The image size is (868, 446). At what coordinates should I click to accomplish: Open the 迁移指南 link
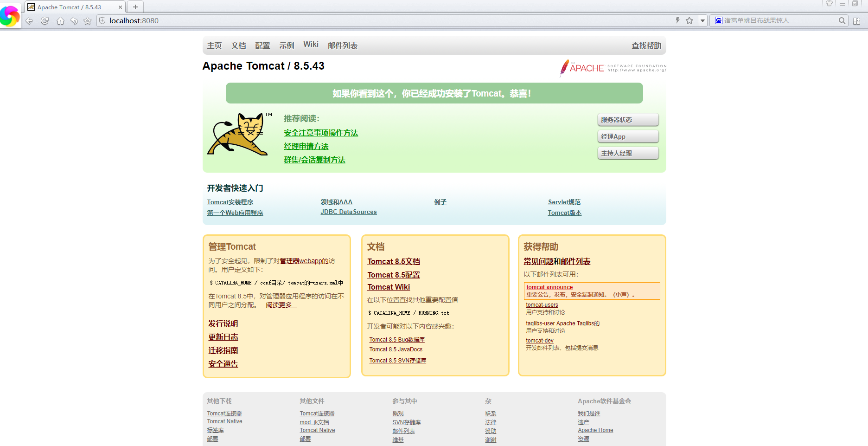[x=223, y=351]
